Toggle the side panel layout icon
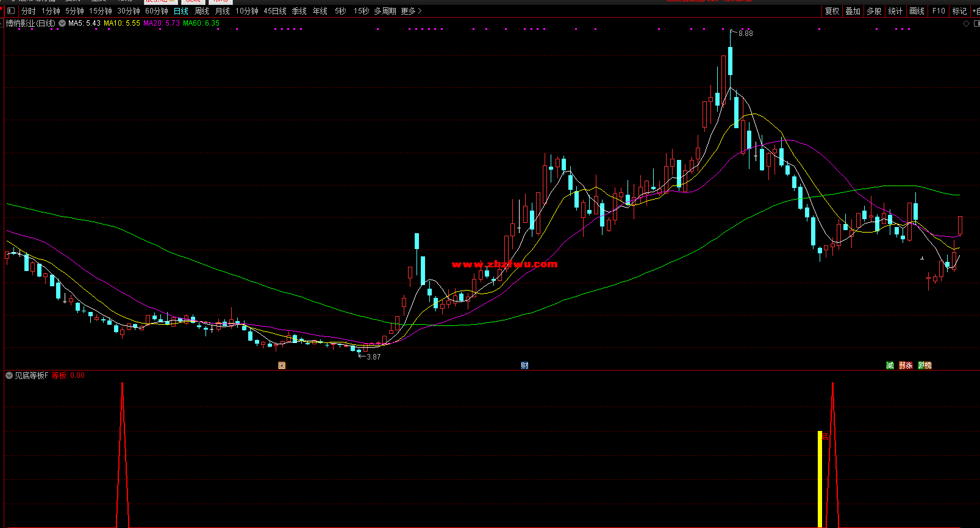This screenshot has width=980, height=528. tap(10, 11)
